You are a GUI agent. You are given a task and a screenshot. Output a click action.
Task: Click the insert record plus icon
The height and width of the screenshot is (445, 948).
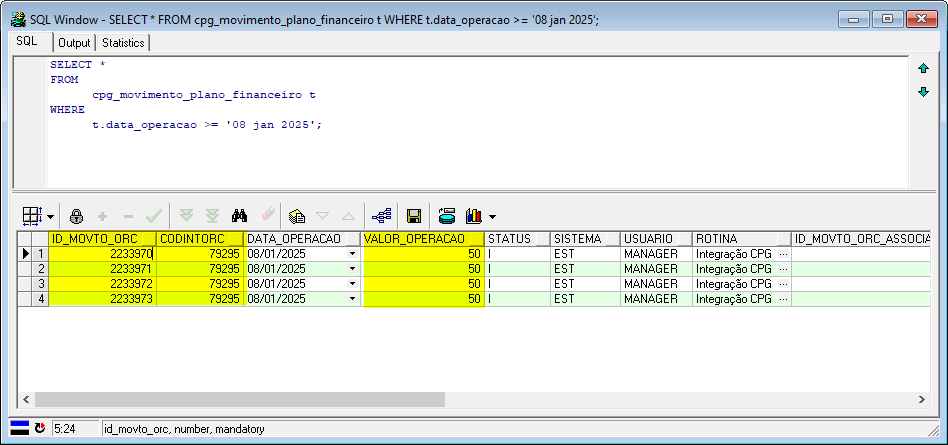103,216
